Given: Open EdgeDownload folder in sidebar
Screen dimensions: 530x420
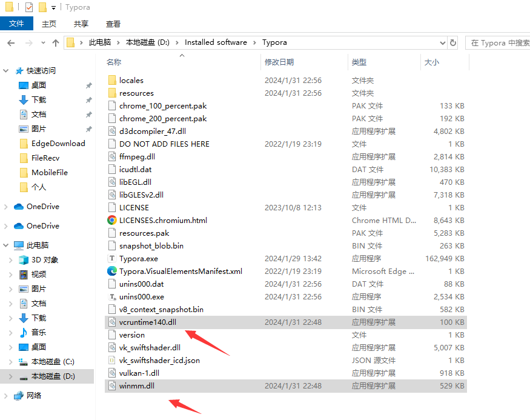Looking at the screenshot, I should coord(58,144).
